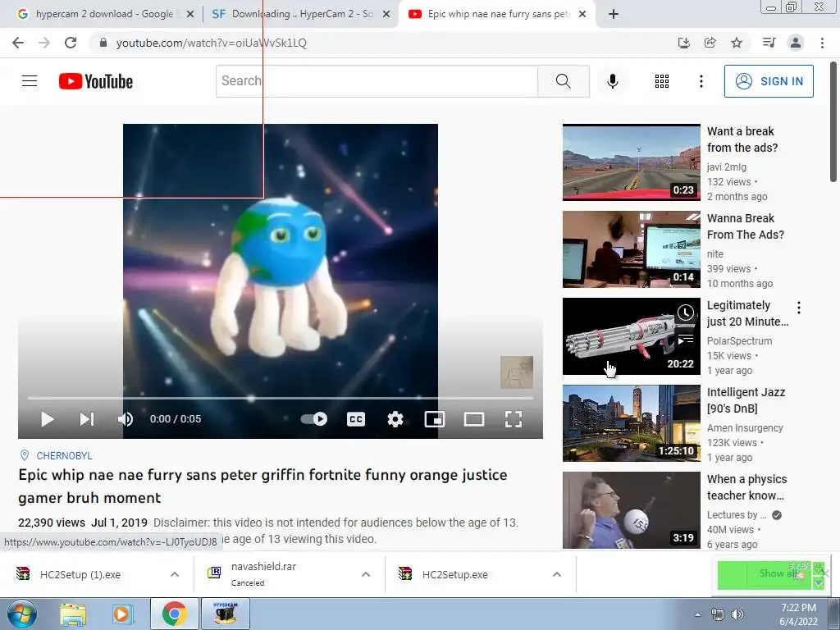Switch to Downloading HyperCam 2 SourceForge tab

pyautogui.click(x=302, y=14)
